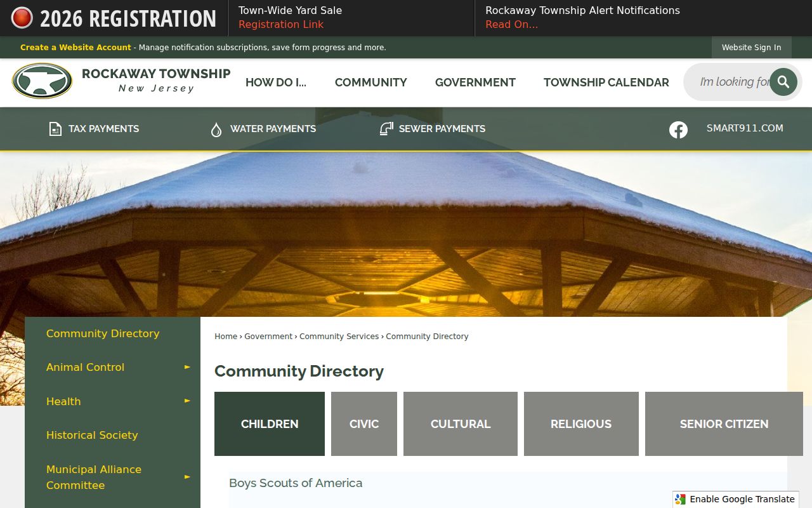Select the Cultural tab
The height and width of the screenshot is (508, 812).
461,424
